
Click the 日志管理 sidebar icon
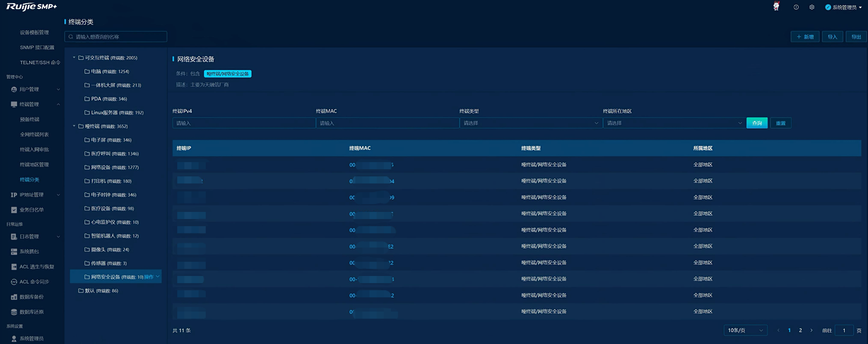coord(14,236)
